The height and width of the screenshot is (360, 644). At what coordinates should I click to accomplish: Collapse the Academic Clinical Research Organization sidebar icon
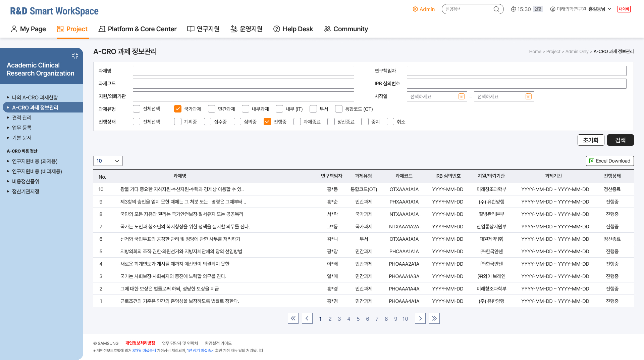[75, 56]
